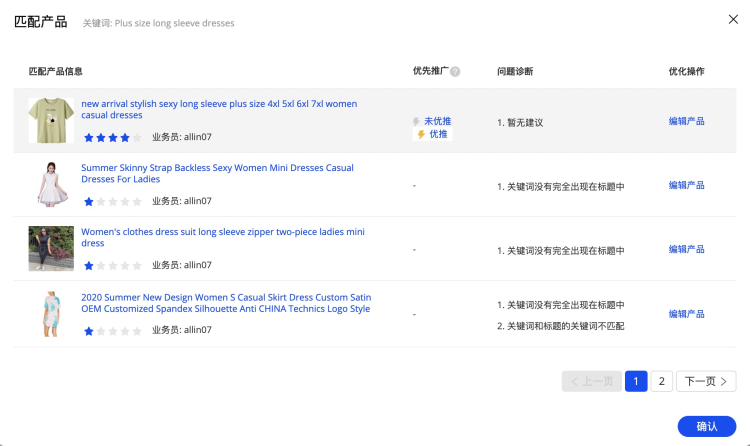Open the black dress suit thumbnail
The height and width of the screenshot is (446, 750).
[51, 248]
